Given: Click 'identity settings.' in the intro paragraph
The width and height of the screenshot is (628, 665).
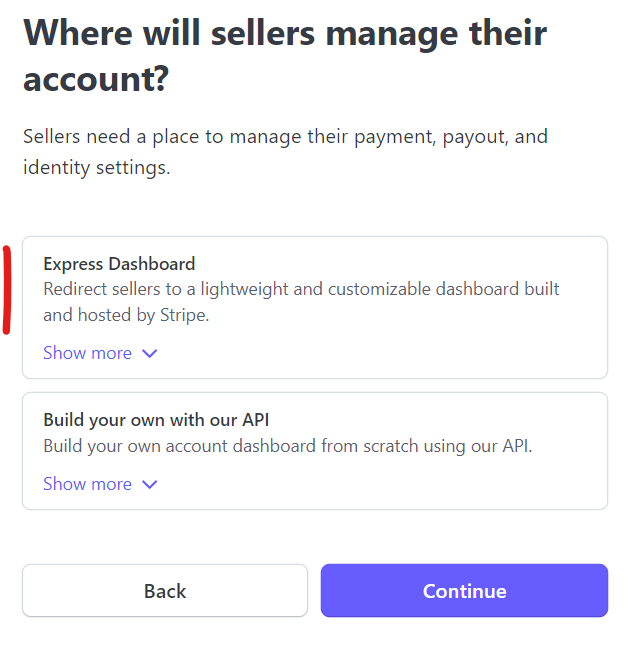Looking at the screenshot, I should [97, 167].
